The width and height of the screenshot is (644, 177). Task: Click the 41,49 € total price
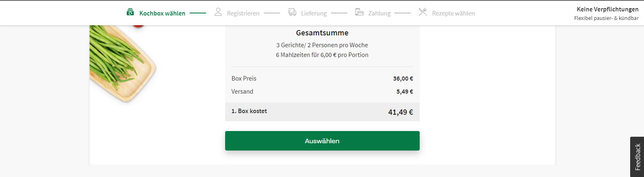[x=401, y=112]
